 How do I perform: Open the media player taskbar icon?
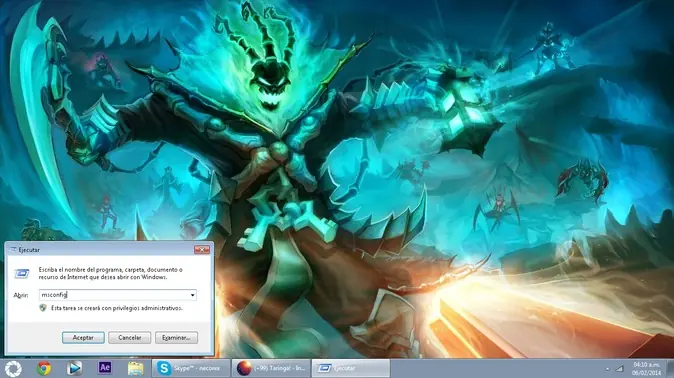(74, 369)
